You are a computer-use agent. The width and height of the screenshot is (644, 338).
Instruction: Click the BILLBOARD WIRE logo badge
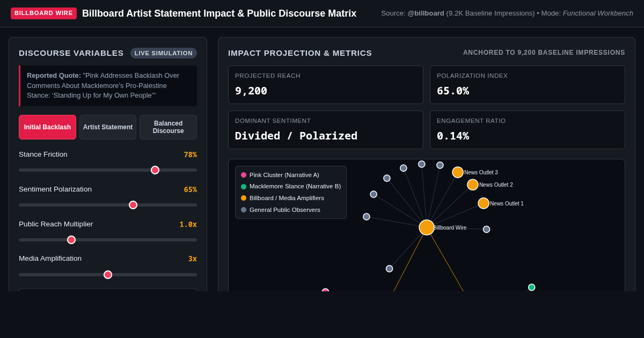43,13
